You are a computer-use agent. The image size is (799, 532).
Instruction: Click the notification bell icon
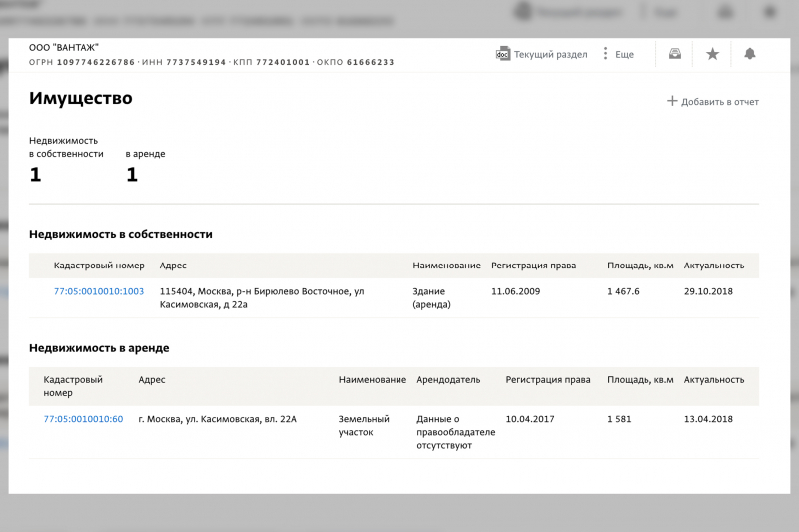coord(750,54)
